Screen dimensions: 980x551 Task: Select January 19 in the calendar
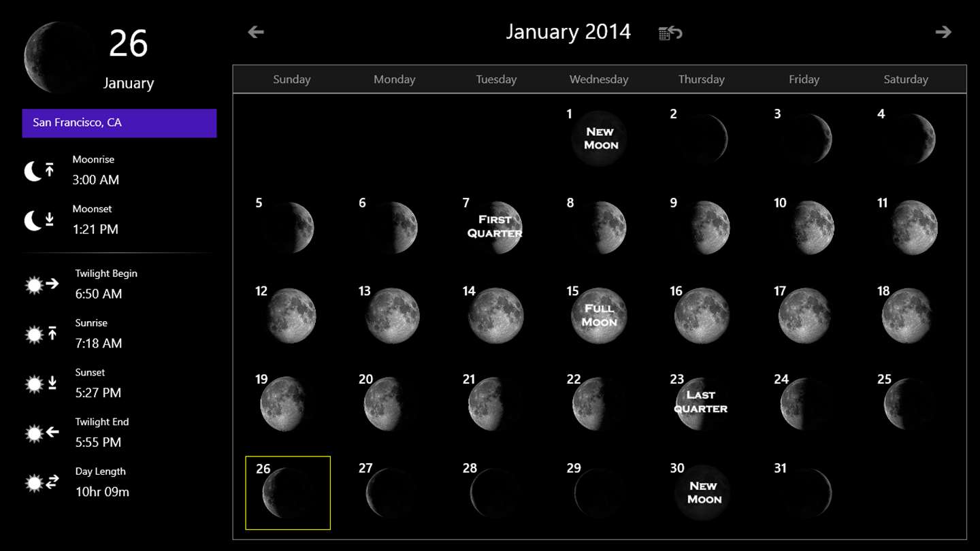[x=287, y=403]
